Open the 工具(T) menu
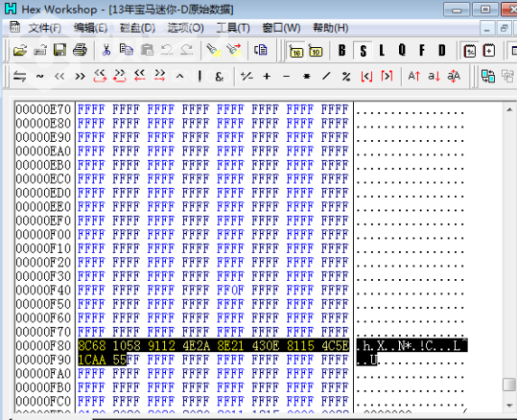517x420 pixels. pos(233,28)
